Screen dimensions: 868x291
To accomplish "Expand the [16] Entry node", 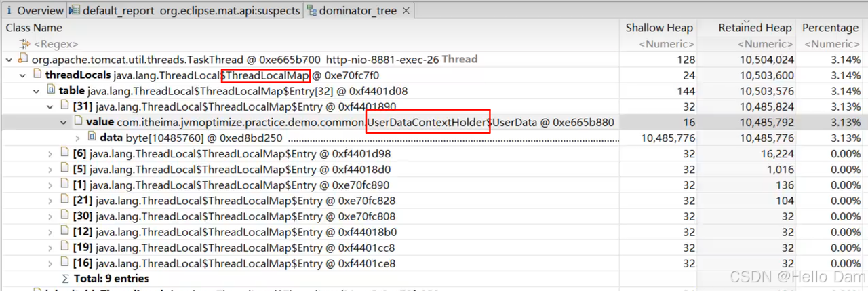I will point(50,263).
